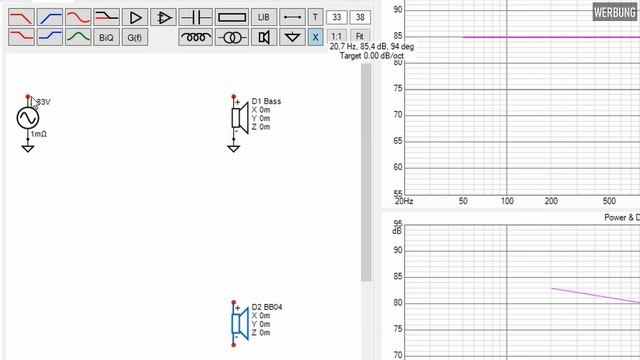Select the red S-curve low-pass filter block
Viewport: 640px width, 360px height.
[78, 18]
